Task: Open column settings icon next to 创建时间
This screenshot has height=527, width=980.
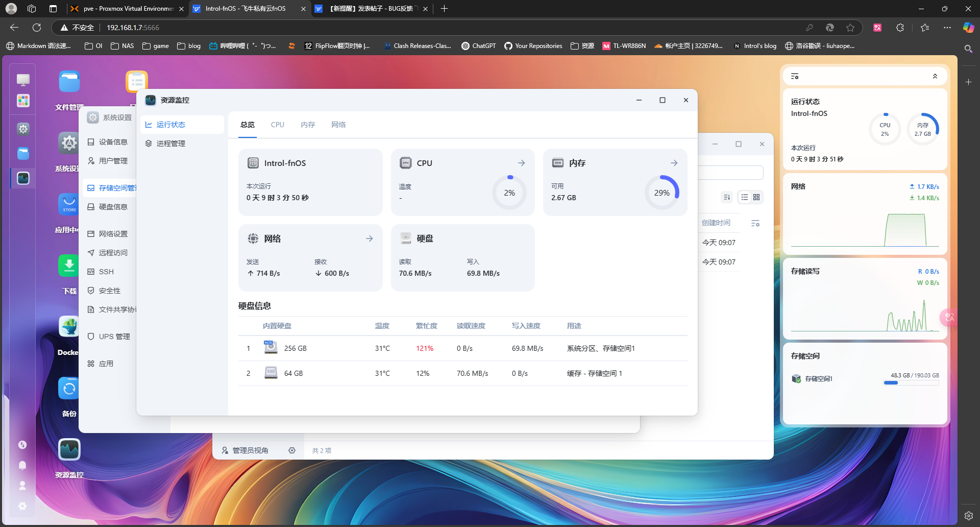Action: click(755, 223)
